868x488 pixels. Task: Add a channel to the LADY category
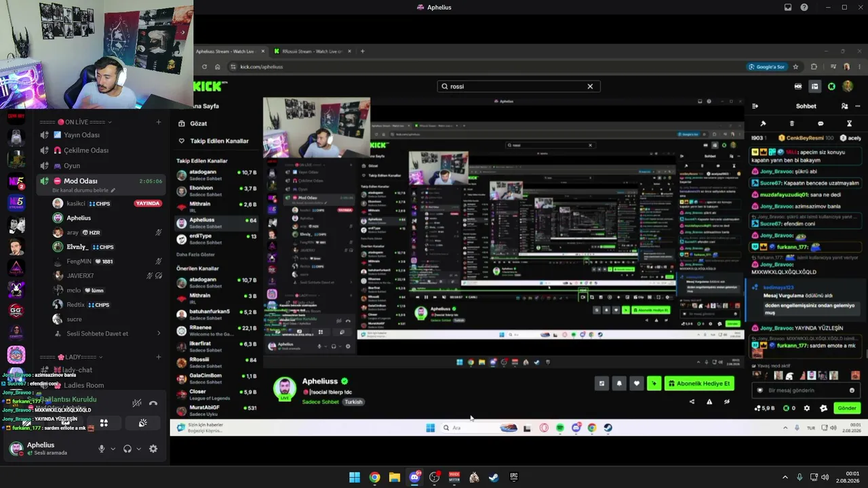pyautogui.click(x=159, y=357)
